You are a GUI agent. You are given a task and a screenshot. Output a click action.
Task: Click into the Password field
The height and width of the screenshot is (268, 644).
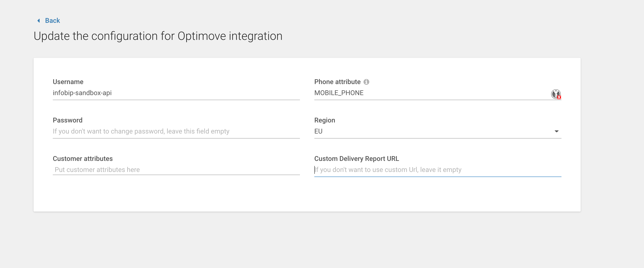click(x=176, y=131)
